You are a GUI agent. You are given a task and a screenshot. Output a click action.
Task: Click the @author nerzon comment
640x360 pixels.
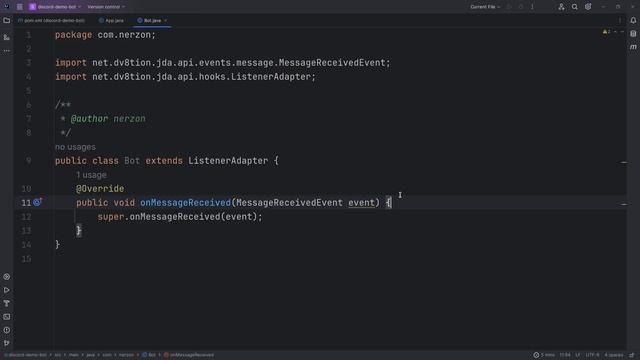coord(108,119)
